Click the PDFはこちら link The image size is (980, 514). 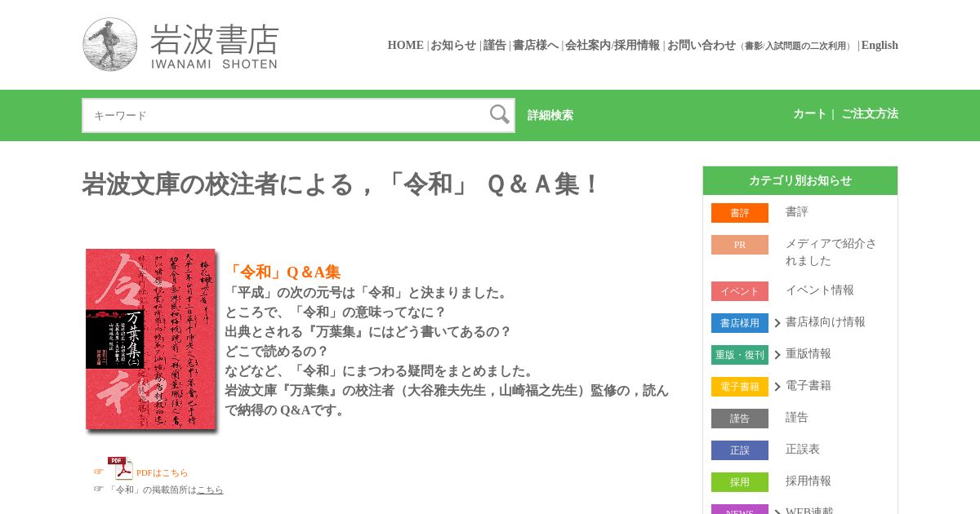coord(162,472)
